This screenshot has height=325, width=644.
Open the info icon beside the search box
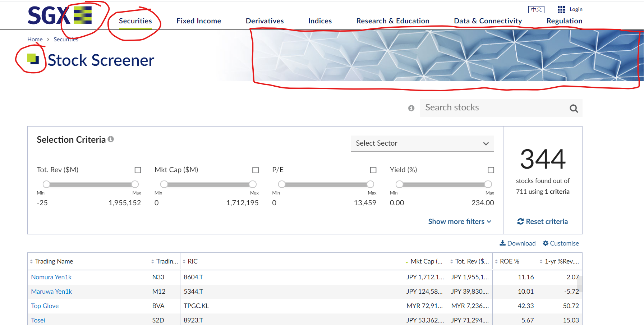click(x=411, y=108)
